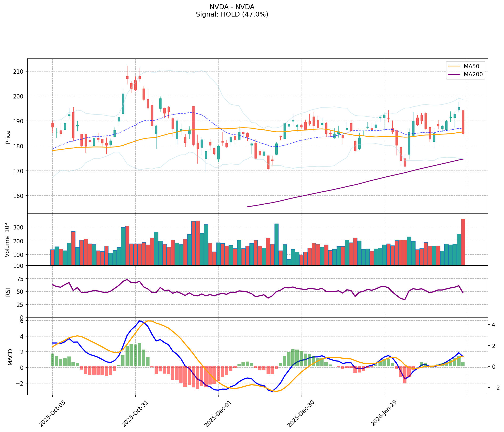Click the MACD y-axis label
Screen dimensions: 504x432
(x=10, y=357)
